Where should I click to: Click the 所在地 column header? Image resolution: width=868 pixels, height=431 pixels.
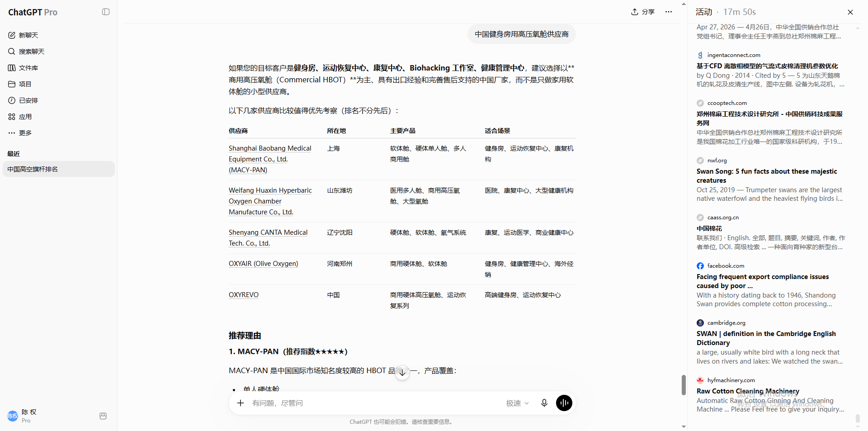pyautogui.click(x=336, y=131)
